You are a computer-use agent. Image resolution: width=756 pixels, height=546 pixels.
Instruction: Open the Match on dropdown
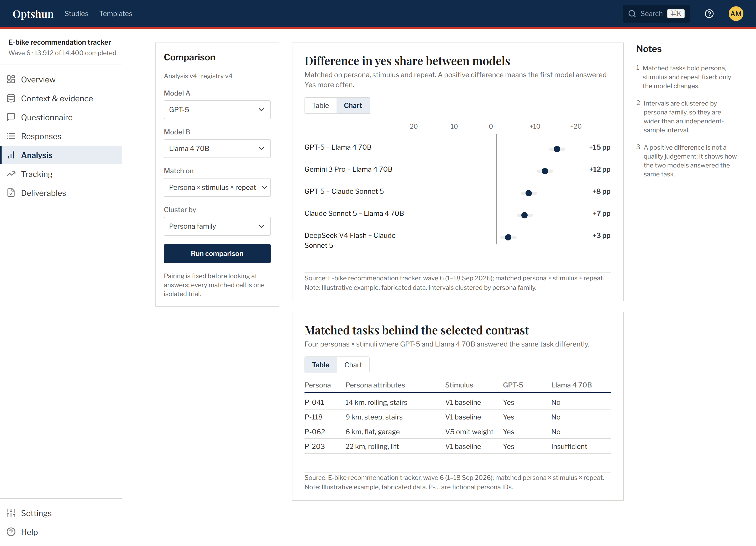(217, 187)
